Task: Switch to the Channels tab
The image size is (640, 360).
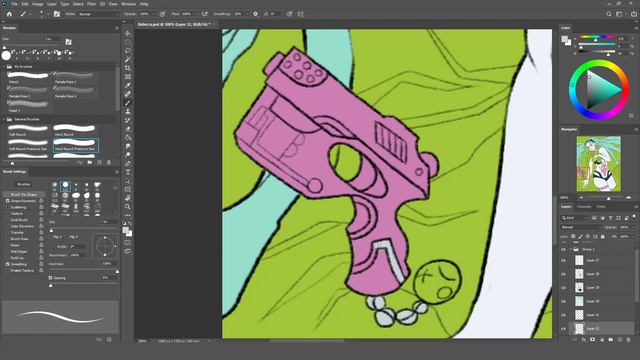Action: [584, 207]
